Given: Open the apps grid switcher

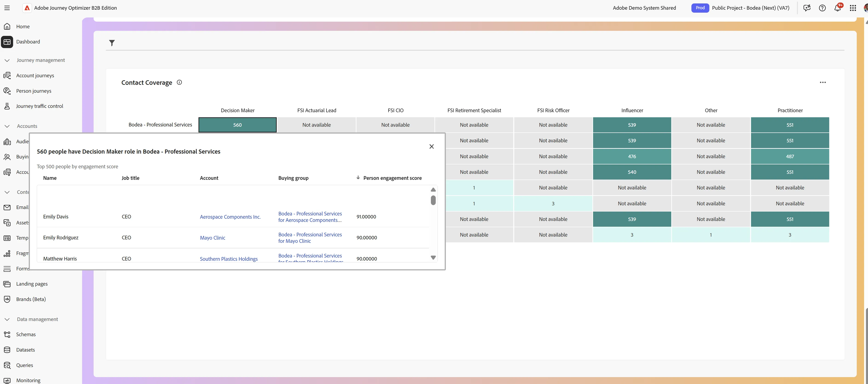Looking at the screenshot, I should (853, 8).
